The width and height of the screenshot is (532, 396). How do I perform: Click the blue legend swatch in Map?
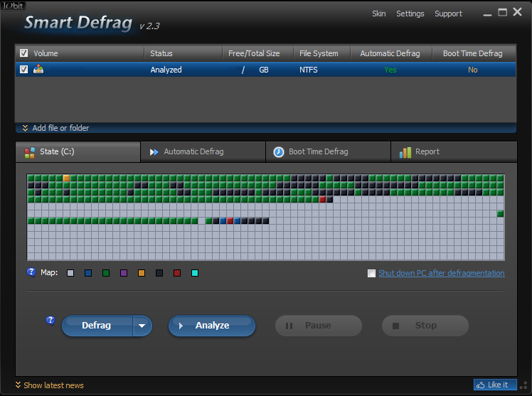[x=88, y=273]
